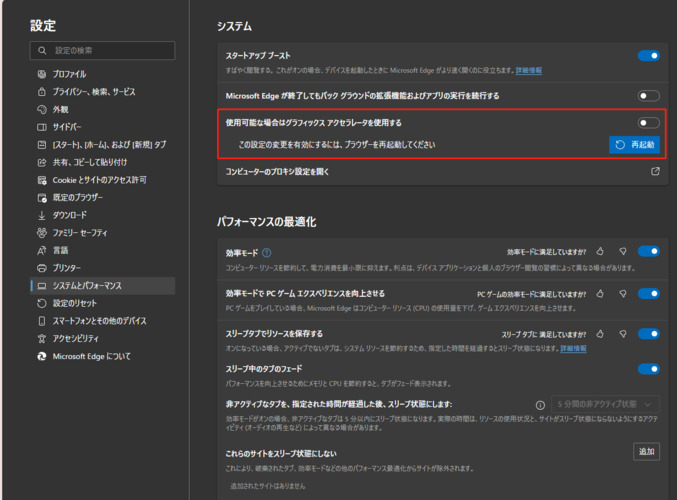
Task: Click the icon beside [スタート]、[ホーム]、および [新規] タブ
Action: 41,145
